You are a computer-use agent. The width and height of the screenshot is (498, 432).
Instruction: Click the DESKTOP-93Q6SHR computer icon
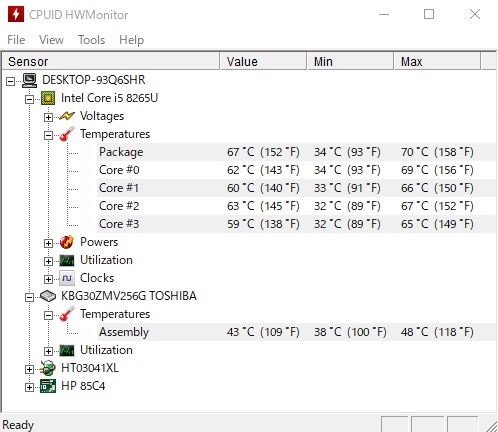point(29,80)
